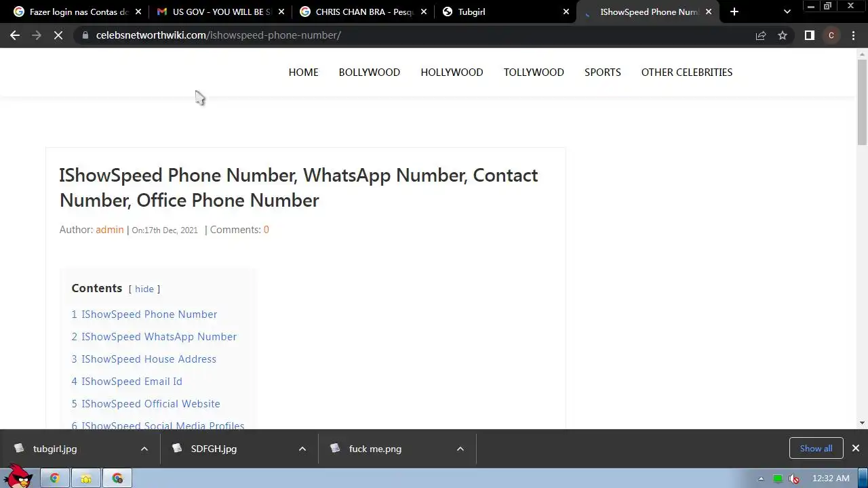Open the folder icon in taskbar
868x488 pixels.
(86, 479)
